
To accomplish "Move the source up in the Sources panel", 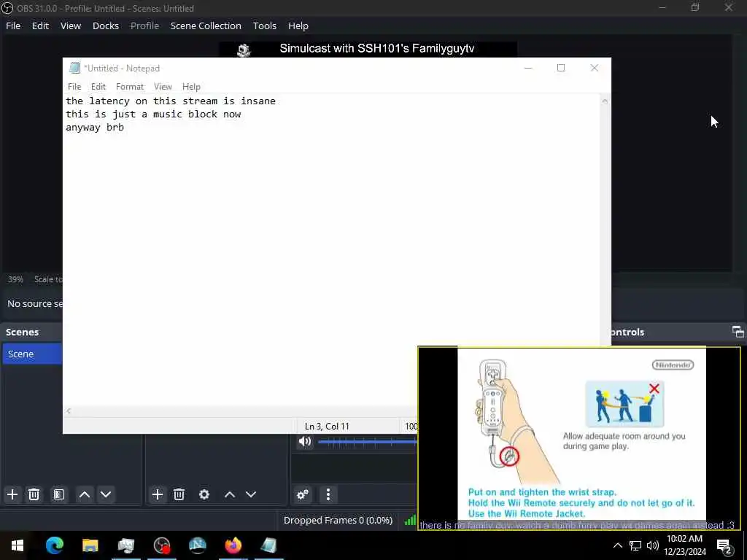I will click(230, 494).
